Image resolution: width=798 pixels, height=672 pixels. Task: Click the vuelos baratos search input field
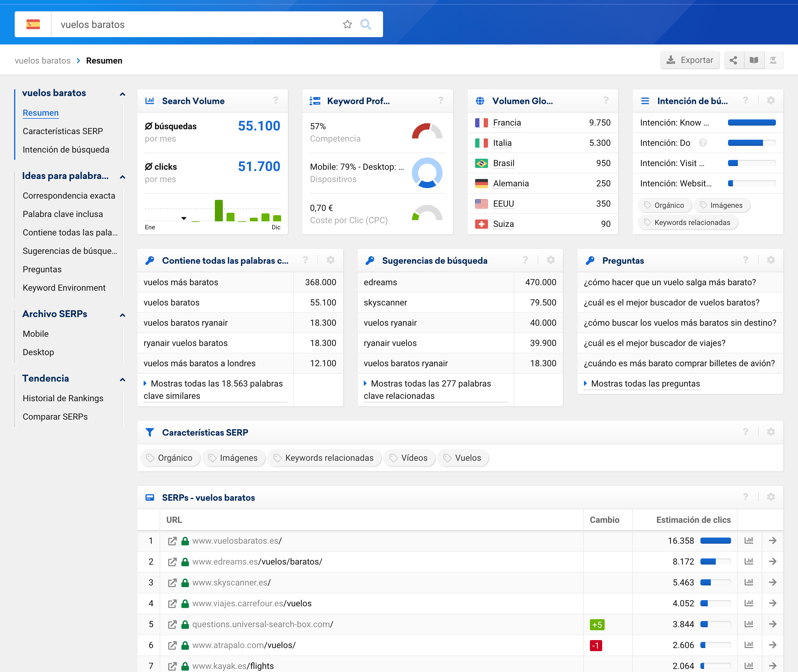coord(191,24)
